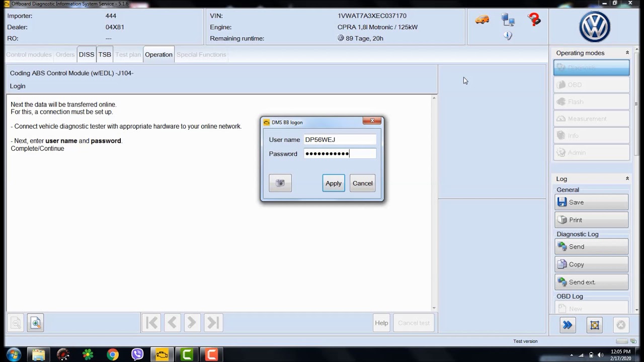This screenshot has width=644, height=362.
Task: Click the Test version status text
Action: 525,341
